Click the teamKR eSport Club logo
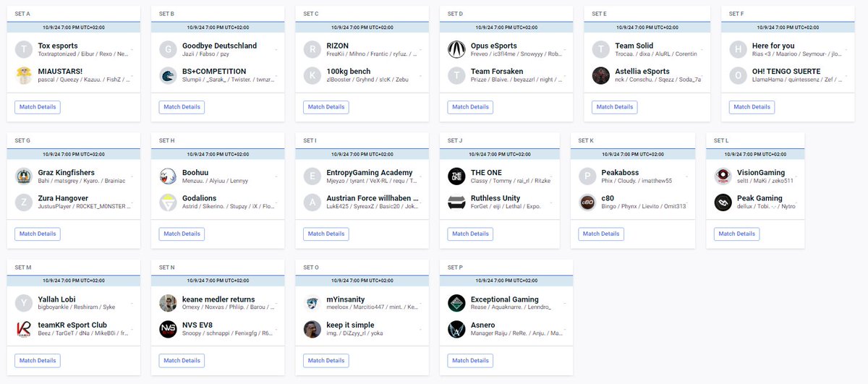The image size is (868, 384). (x=24, y=329)
